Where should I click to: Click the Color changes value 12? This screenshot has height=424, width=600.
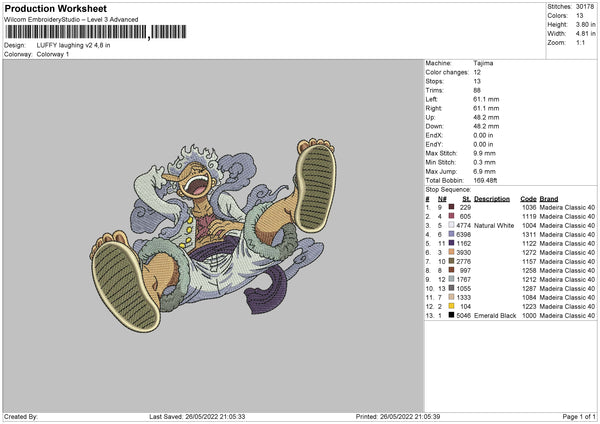point(477,72)
